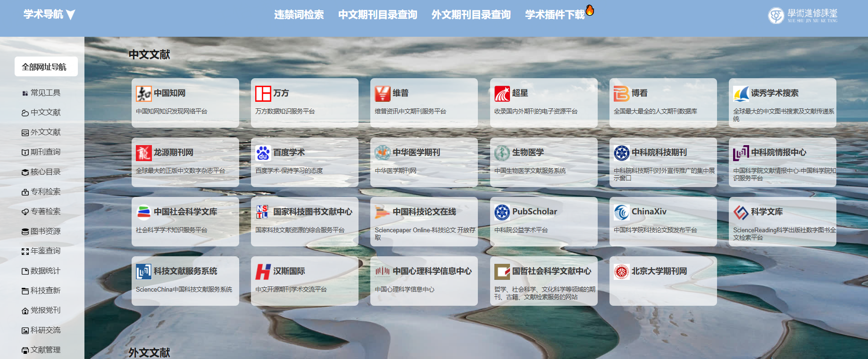Click the ChinaXiv card title
Viewport: 868px width, 359px height.
[x=649, y=212]
